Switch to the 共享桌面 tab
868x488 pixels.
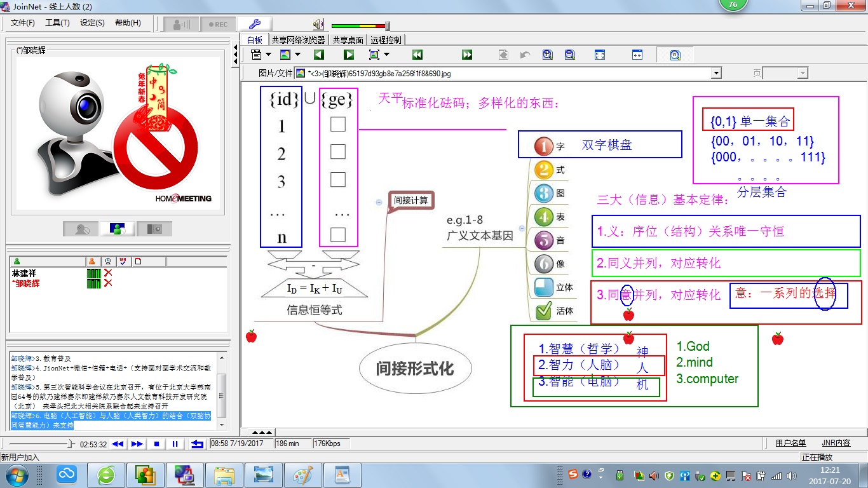point(348,40)
